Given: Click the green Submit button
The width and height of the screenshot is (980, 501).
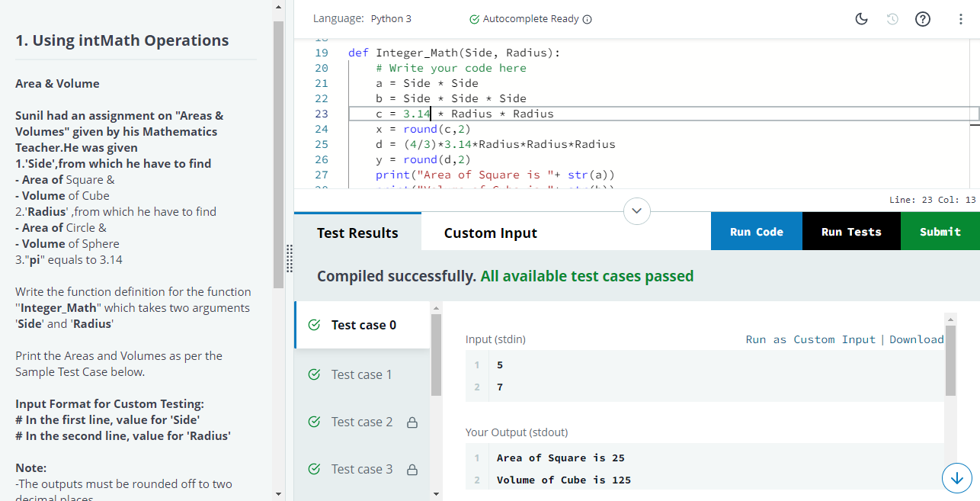Looking at the screenshot, I should (940, 232).
